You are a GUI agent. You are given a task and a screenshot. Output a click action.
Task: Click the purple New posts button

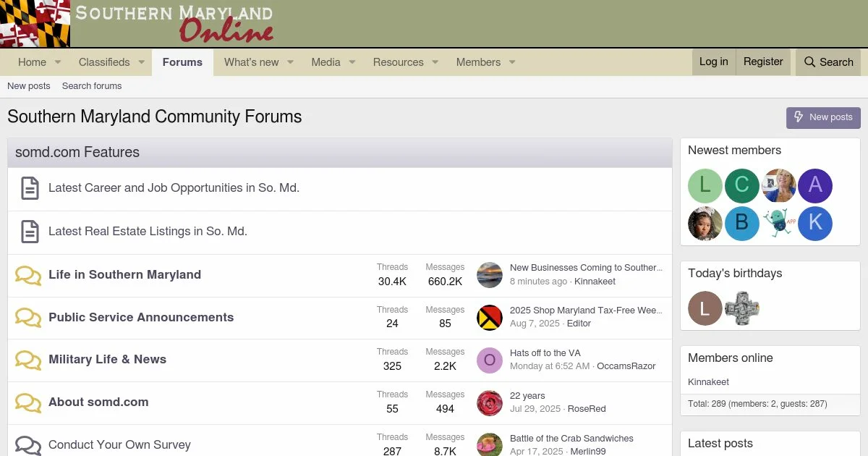click(823, 117)
